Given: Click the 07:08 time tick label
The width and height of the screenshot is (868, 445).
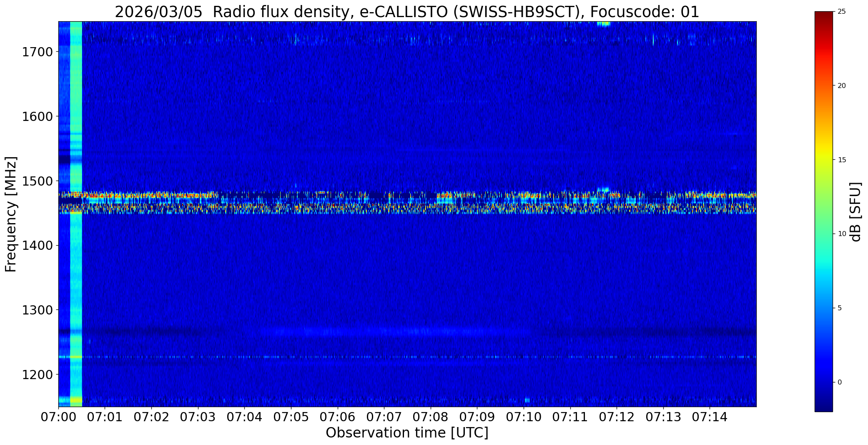Looking at the screenshot, I should [431, 417].
